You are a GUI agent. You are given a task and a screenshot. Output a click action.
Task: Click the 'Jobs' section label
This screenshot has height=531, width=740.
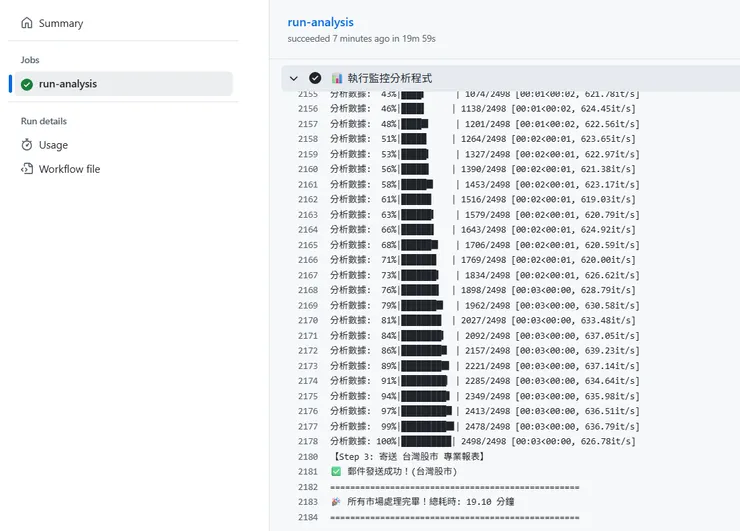[30, 60]
